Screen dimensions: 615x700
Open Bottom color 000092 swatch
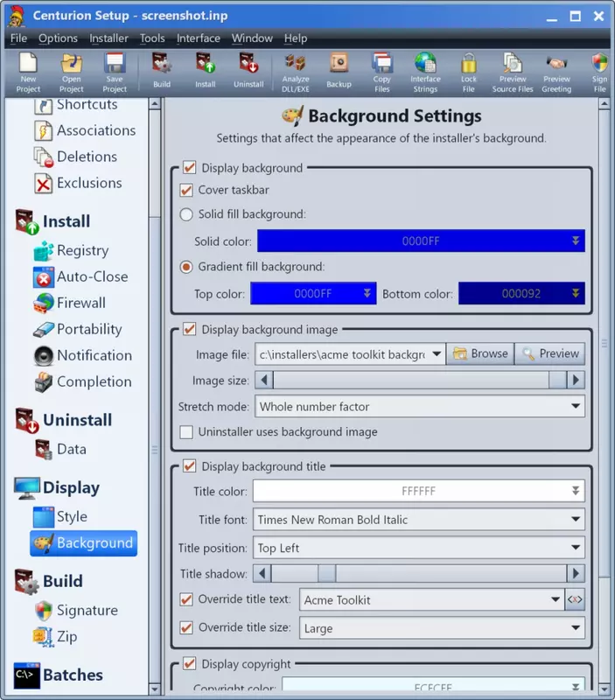click(x=521, y=293)
